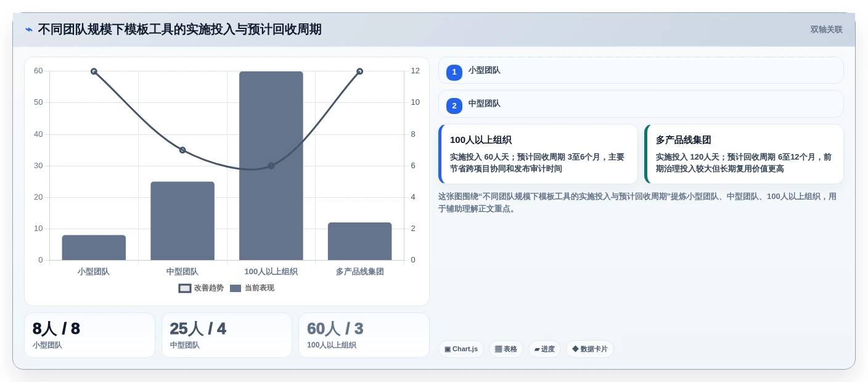Select the Chart.js tag
Image resolution: width=868 pixels, height=382 pixels.
click(461, 349)
